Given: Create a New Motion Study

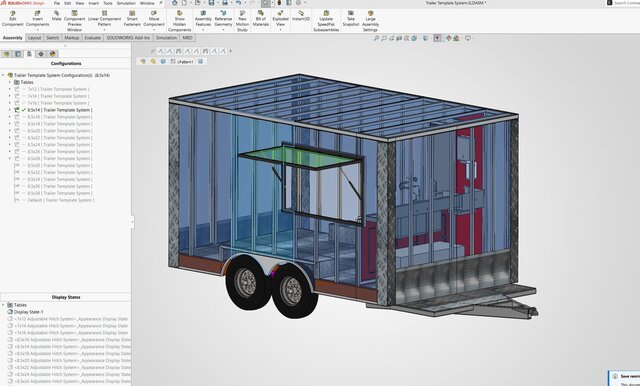Looking at the screenshot, I should [x=242, y=21].
